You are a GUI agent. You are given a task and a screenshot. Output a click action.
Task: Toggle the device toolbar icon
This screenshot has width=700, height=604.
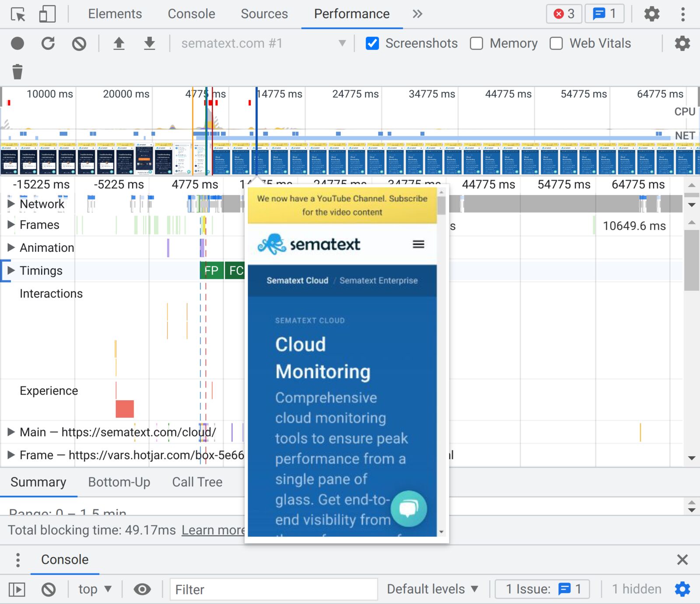click(47, 14)
